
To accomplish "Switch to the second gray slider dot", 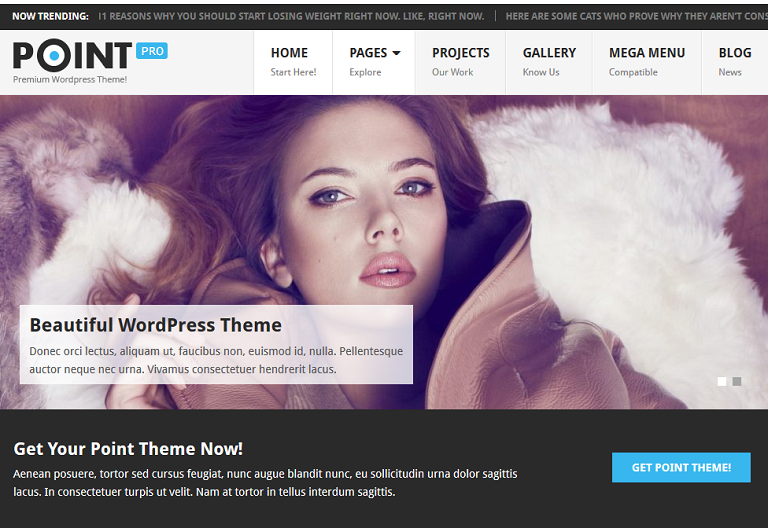I will click(x=737, y=381).
